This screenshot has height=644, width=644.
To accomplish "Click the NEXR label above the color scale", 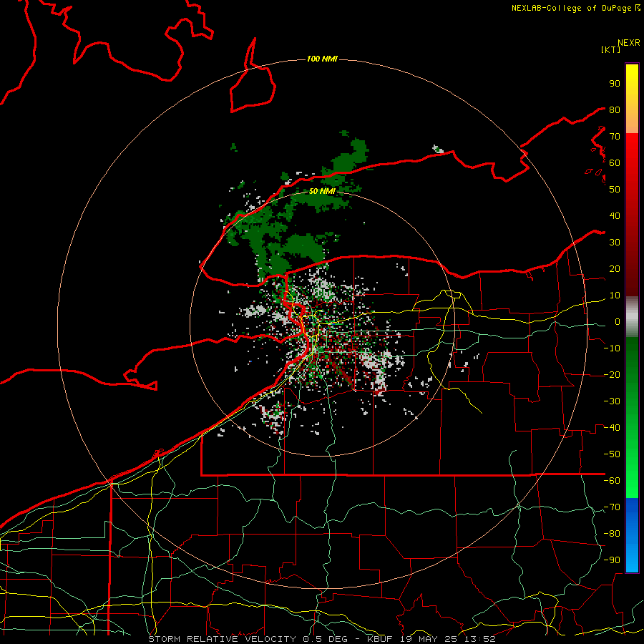I will pyautogui.click(x=629, y=43).
